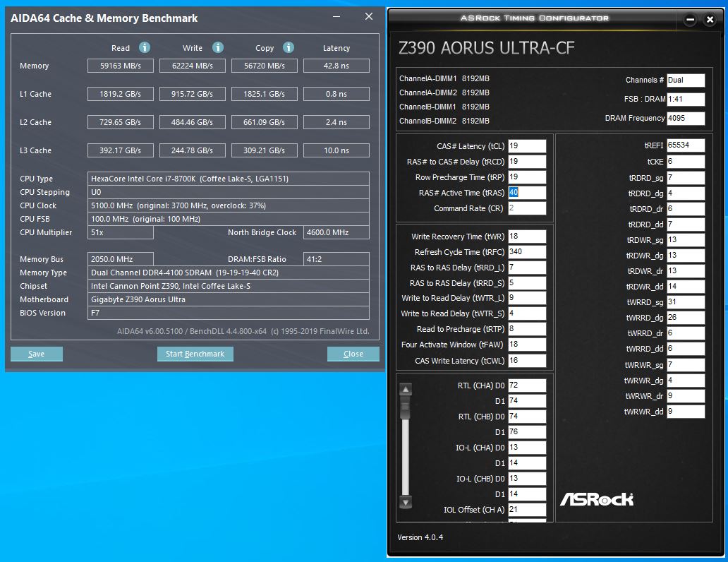Click the FSB : DRAM ratio field
The image size is (728, 562).
click(x=686, y=99)
